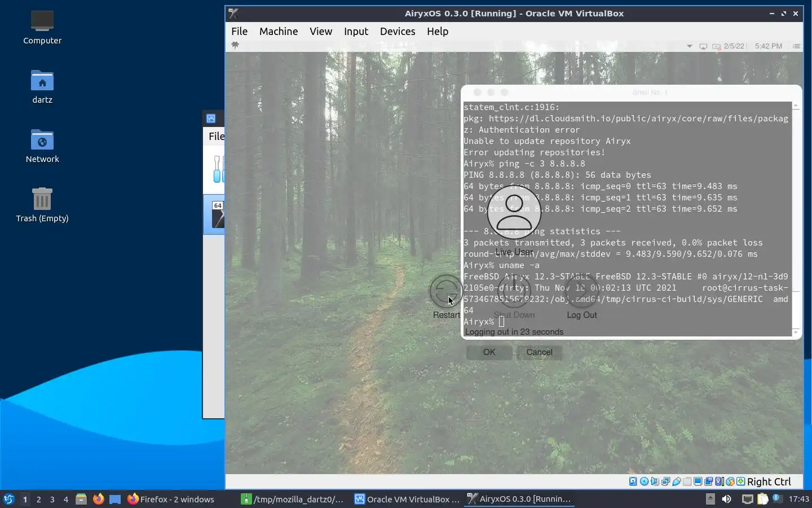This screenshot has height=508, width=812.
Task: Open the notification list icon in guest menu bar
Action: point(796,46)
